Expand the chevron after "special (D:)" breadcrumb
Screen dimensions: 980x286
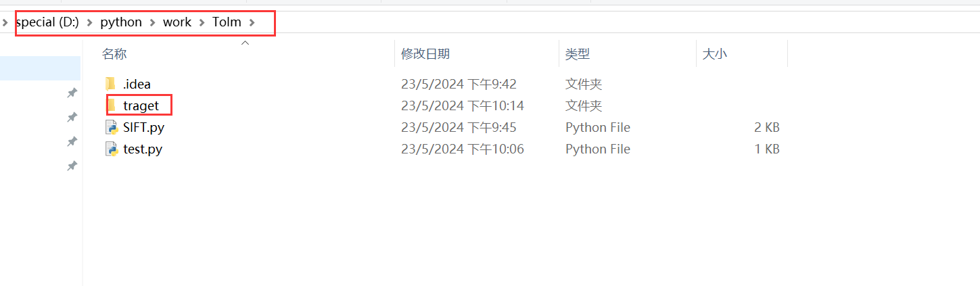click(x=89, y=22)
